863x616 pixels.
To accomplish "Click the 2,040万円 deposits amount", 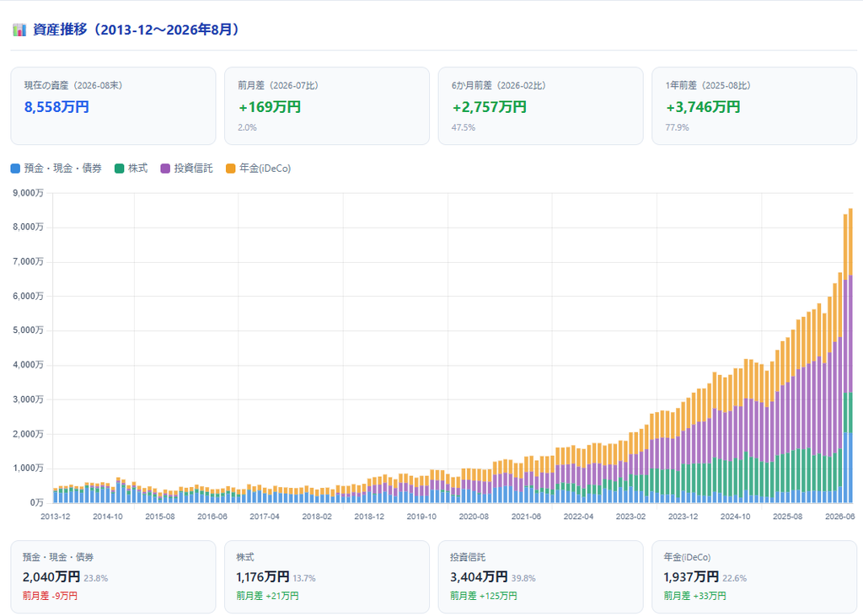I will [x=51, y=577].
